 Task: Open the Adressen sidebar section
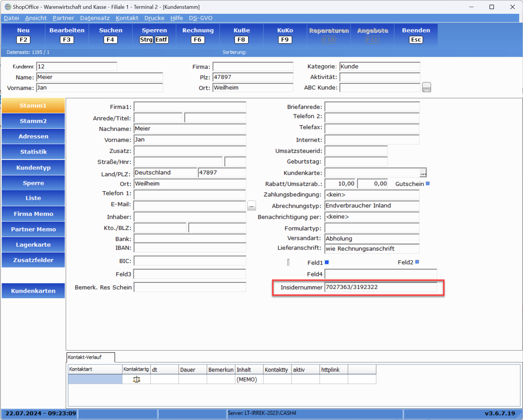(x=33, y=136)
